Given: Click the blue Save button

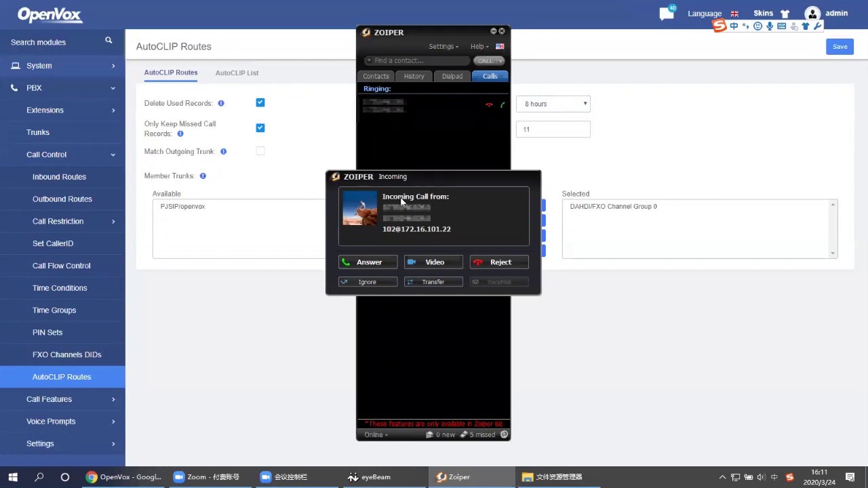Looking at the screenshot, I should click(840, 47).
